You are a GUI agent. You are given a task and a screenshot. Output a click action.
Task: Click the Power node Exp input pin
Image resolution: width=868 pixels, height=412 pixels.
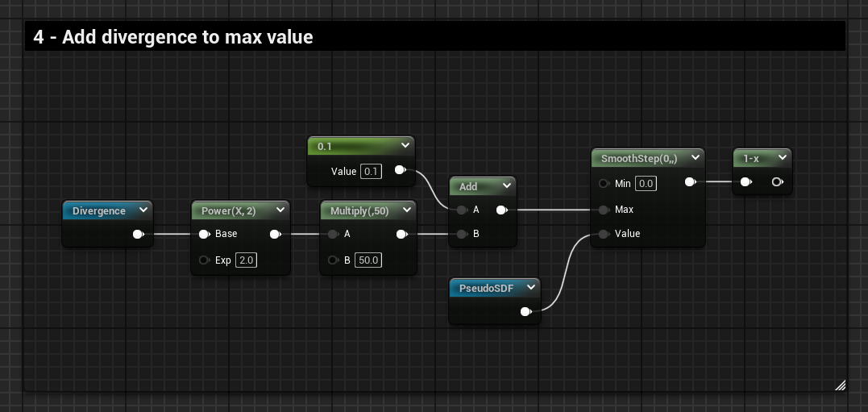point(205,260)
